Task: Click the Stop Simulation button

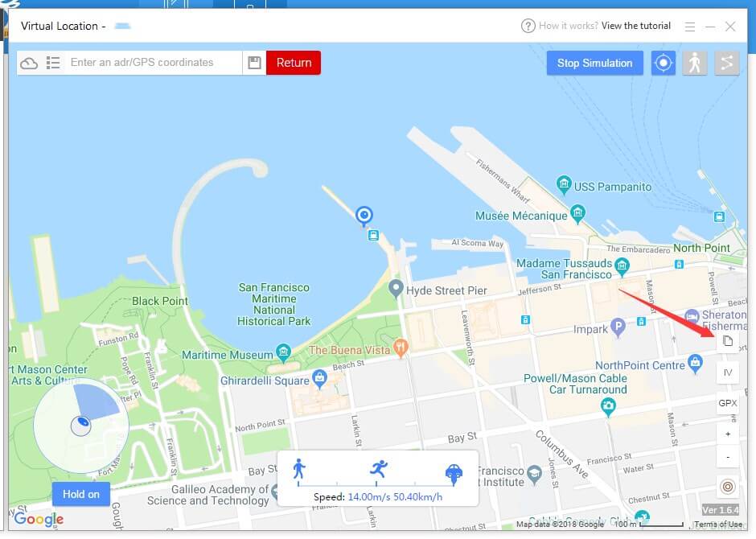Action: tap(594, 64)
